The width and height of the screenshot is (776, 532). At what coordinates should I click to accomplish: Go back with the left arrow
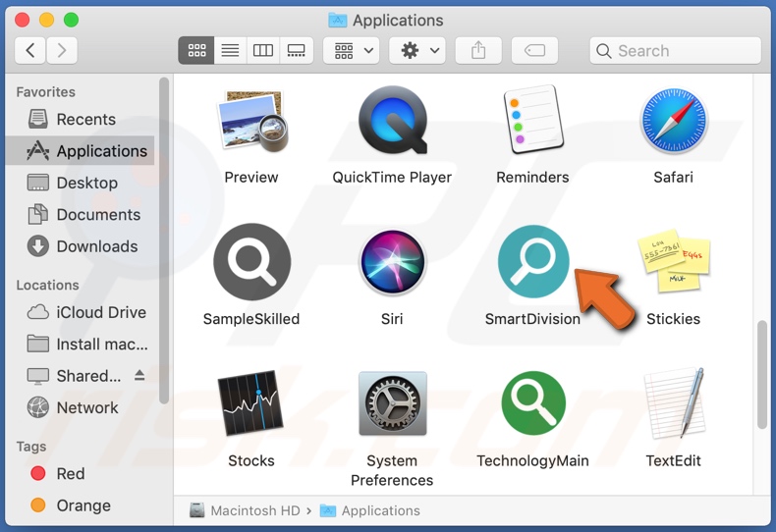pos(30,50)
